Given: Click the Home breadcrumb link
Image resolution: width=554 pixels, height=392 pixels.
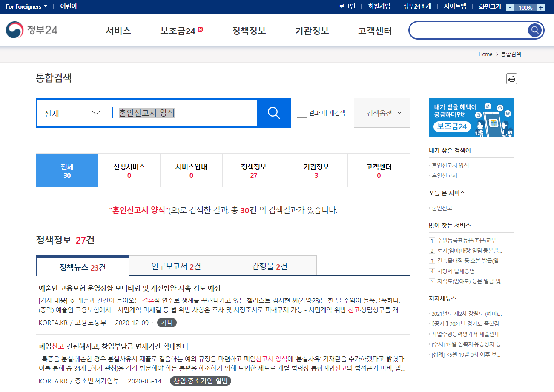Looking at the screenshot, I should coord(485,54).
